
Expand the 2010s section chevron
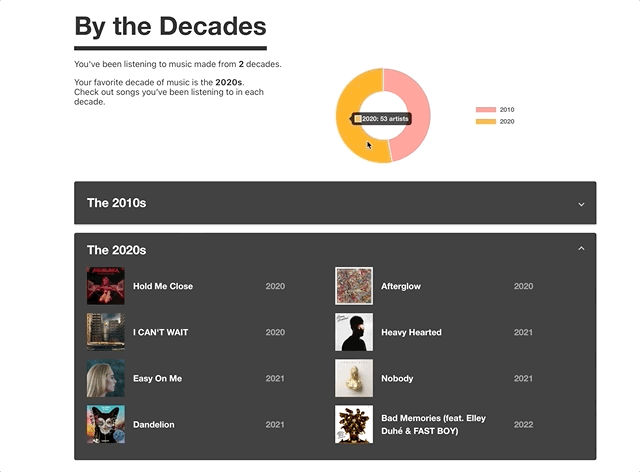pyautogui.click(x=581, y=204)
